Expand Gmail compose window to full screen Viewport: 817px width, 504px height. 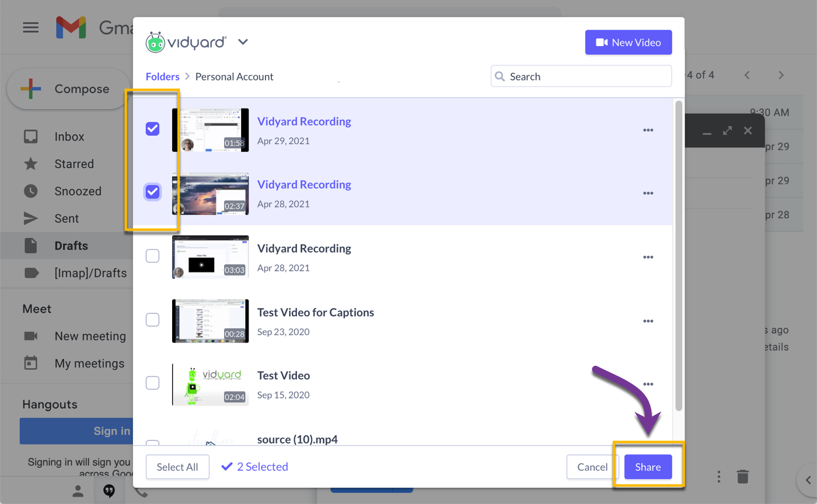(x=727, y=131)
